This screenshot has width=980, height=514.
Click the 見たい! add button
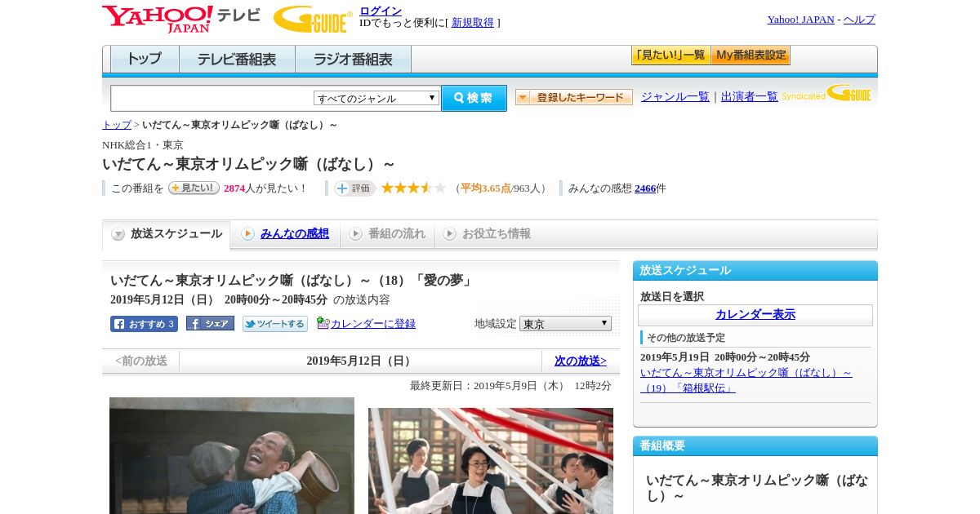click(x=194, y=188)
